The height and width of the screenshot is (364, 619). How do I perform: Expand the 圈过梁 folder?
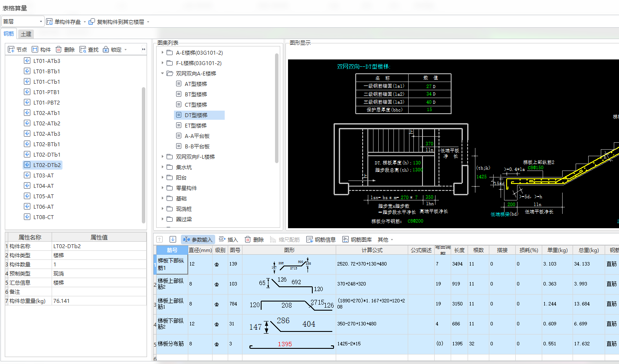tap(162, 219)
